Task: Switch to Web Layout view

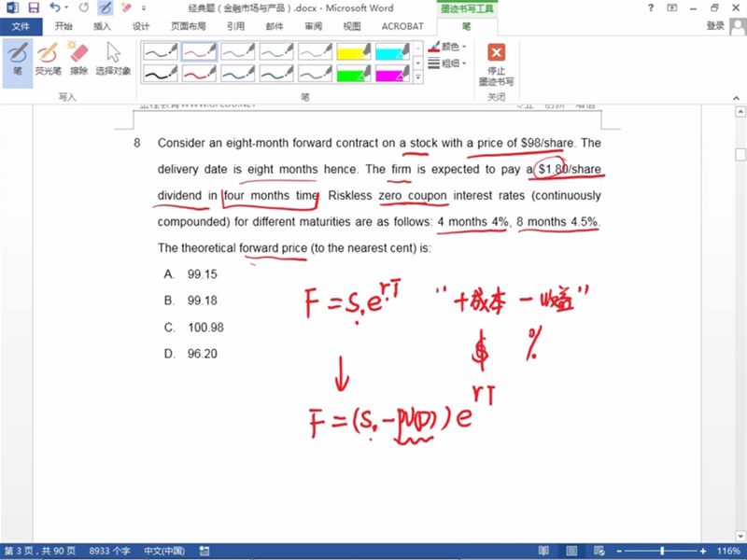Action: (599, 551)
